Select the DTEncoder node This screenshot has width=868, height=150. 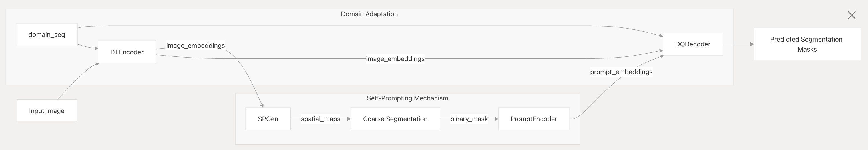pyautogui.click(x=127, y=52)
